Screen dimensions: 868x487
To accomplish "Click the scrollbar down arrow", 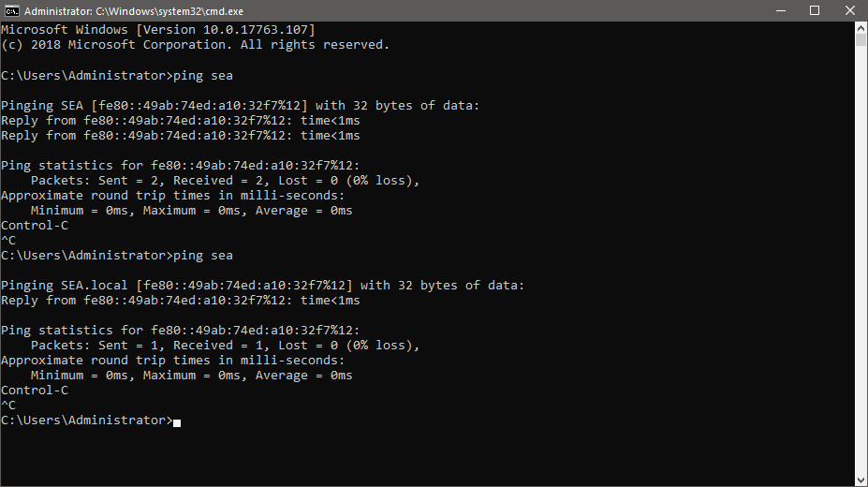I will tap(861, 480).
